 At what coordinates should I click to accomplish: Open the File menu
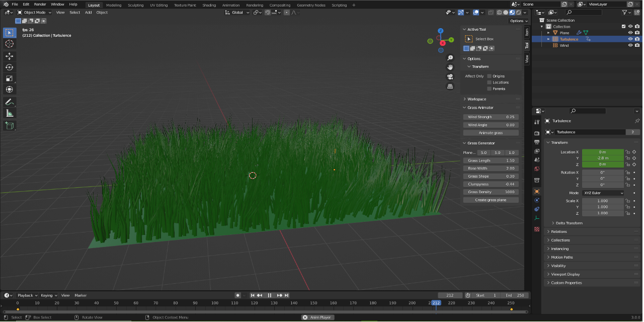coord(15,5)
